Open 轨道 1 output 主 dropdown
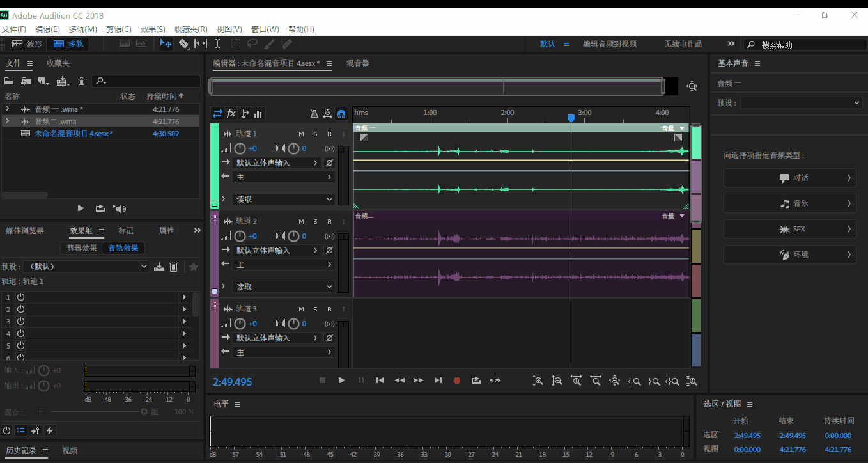 coord(283,177)
